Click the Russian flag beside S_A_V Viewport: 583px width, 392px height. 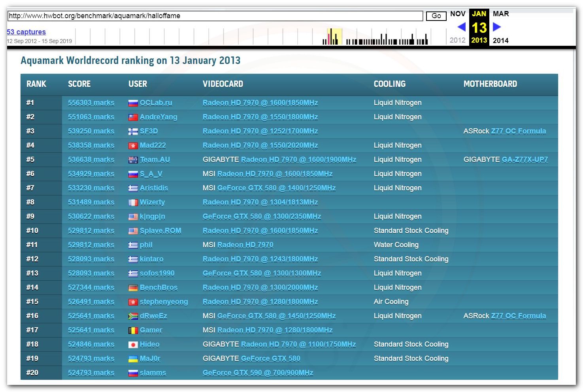pos(133,174)
